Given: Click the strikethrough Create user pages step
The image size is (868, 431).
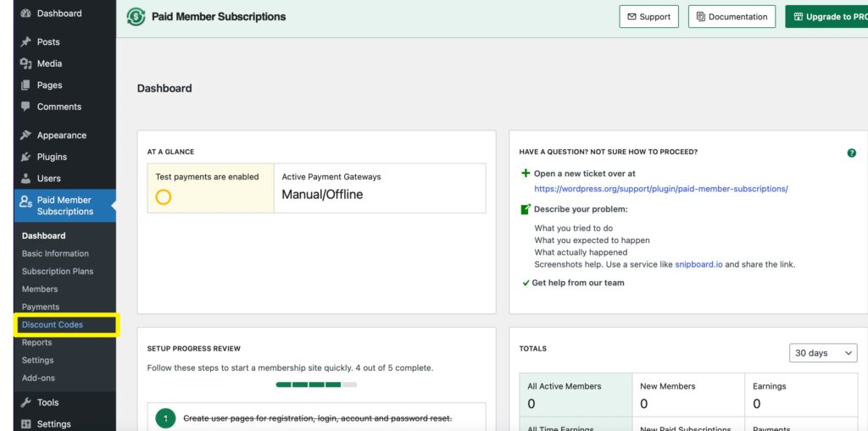Looking at the screenshot, I should coord(318,418).
